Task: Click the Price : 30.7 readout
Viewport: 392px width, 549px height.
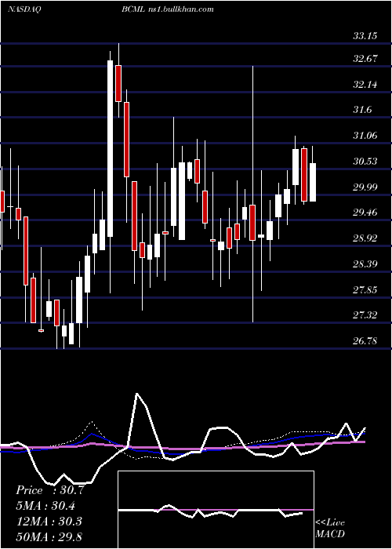Action: tap(49, 490)
